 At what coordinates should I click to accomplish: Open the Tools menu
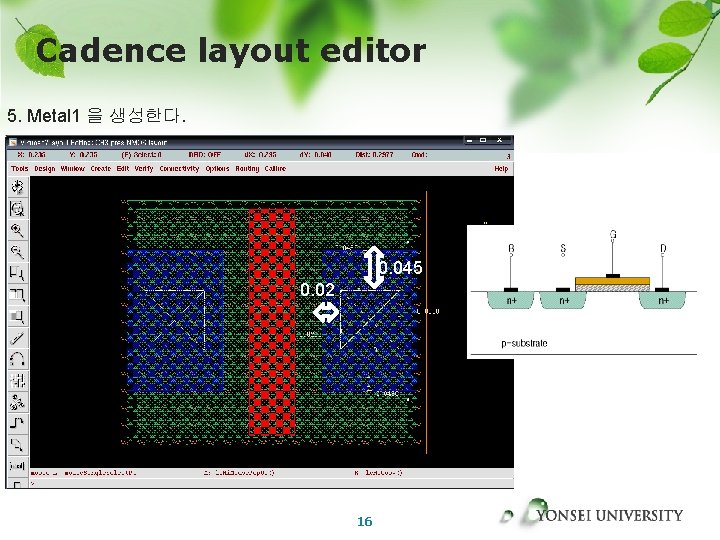[x=20, y=169]
